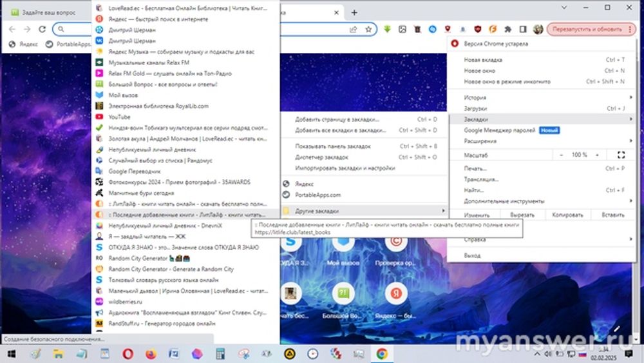
Task: Click Вставить in edit row
Action: point(613,215)
